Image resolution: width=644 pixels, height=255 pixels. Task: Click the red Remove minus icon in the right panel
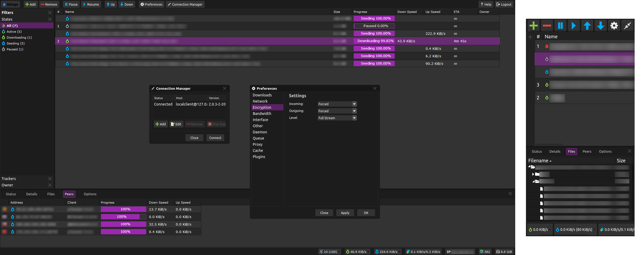tap(547, 26)
